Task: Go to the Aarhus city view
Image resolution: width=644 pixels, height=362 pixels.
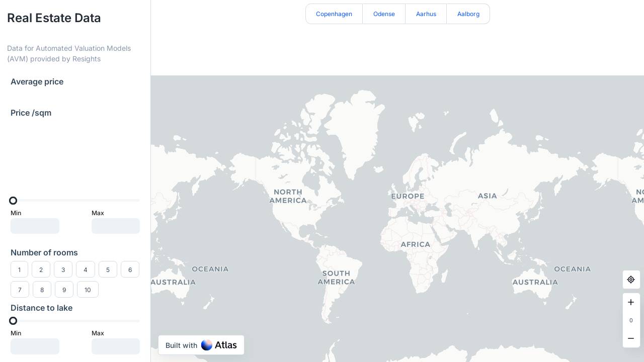Action: [426, 14]
